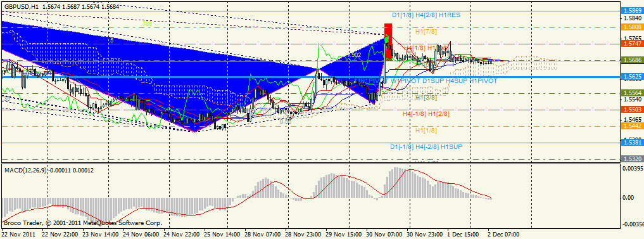
Task: Select the 'D1[-1/8] H4[-2/8] H1SUP' label
Action: click(426, 146)
